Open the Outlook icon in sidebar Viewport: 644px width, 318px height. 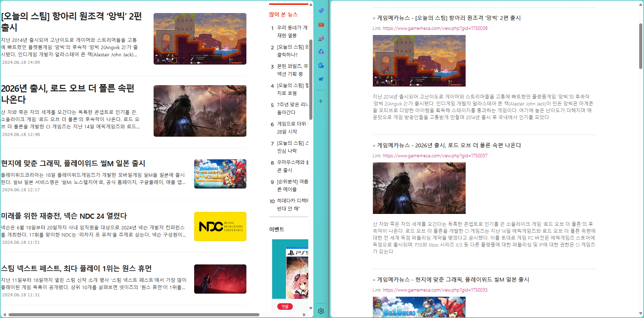tap(321, 66)
